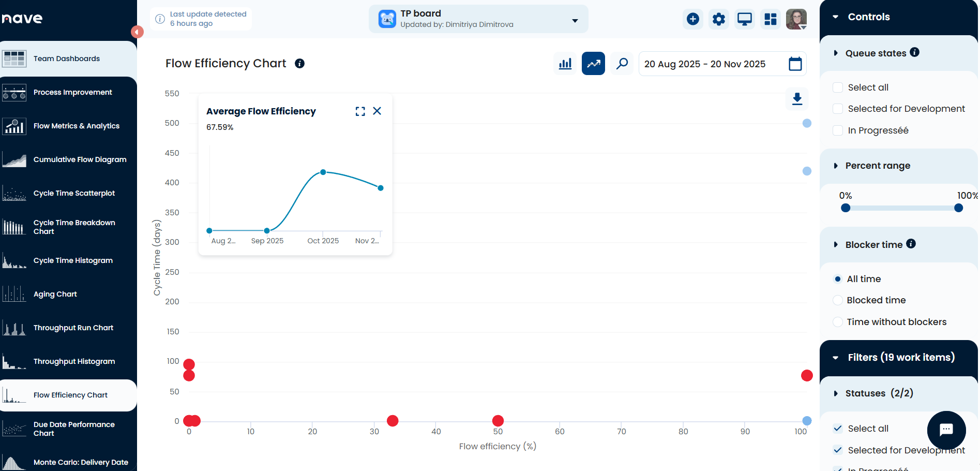Download the chart using the download icon
The height and width of the screenshot is (471, 980).
coord(797,99)
